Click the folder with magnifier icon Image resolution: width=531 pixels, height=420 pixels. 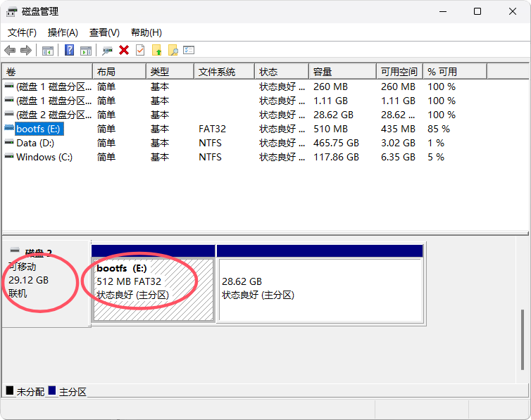[x=173, y=50]
